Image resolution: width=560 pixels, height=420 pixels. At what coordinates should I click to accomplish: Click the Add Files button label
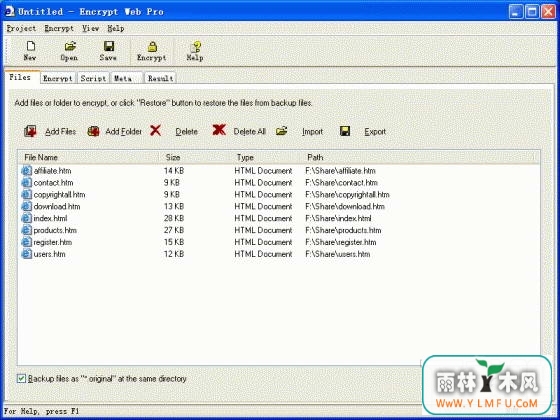pyautogui.click(x=61, y=132)
